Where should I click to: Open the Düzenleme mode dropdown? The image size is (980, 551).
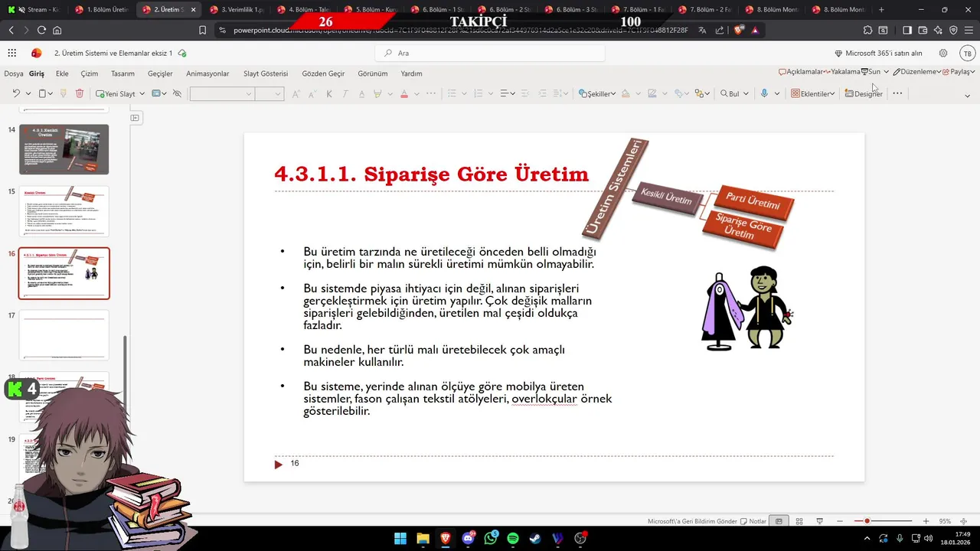pyautogui.click(x=917, y=71)
